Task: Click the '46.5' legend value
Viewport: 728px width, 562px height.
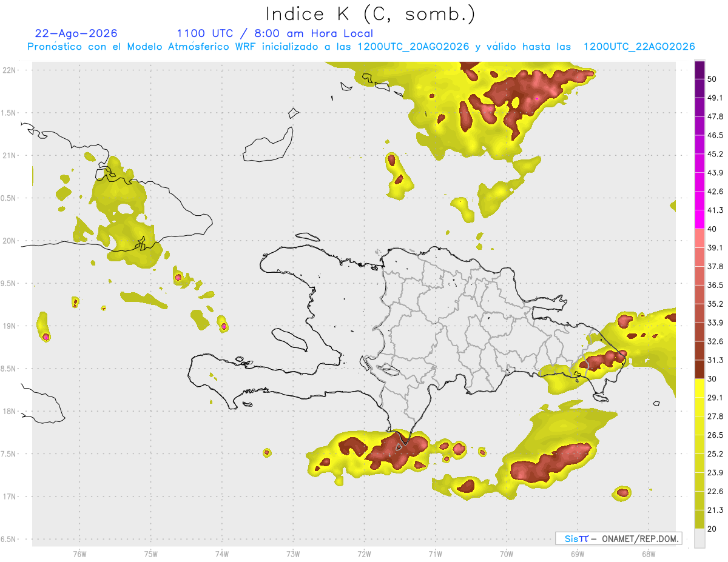Action: click(715, 135)
